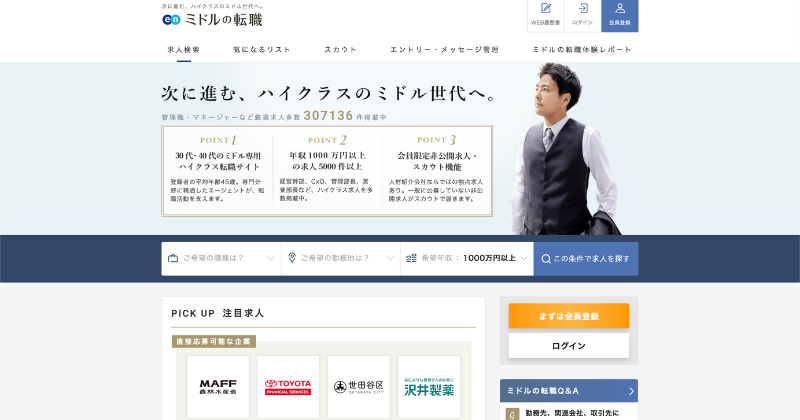
Task: Go to the スカウト tab
Action: coord(340,50)
